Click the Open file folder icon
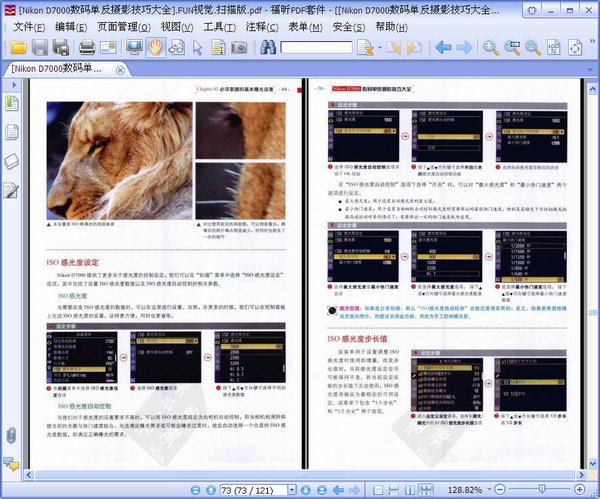 (x=18, y=47)
